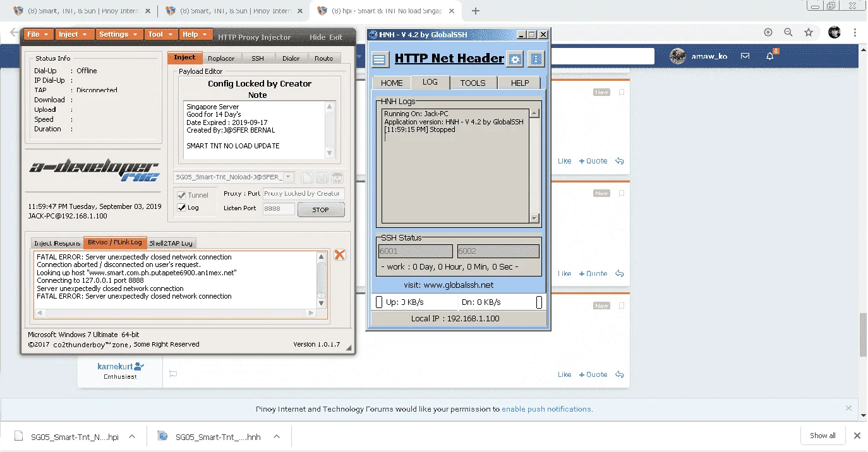Expand the SG05_Smart-Tnt_Noload config dropdown
Viewport: 868px width, 452px height.
pyautogui.click(x=288, y=178)
